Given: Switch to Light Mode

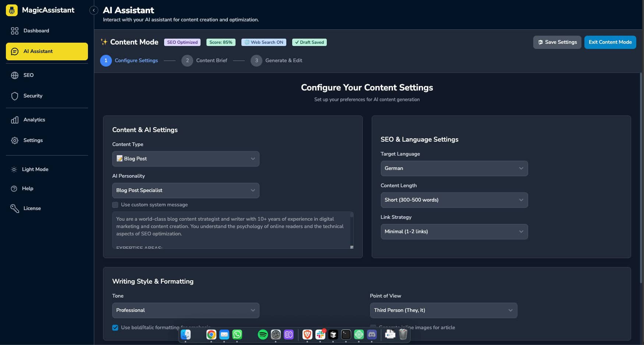Looking at the screenshot, I should tap(35, 169).
